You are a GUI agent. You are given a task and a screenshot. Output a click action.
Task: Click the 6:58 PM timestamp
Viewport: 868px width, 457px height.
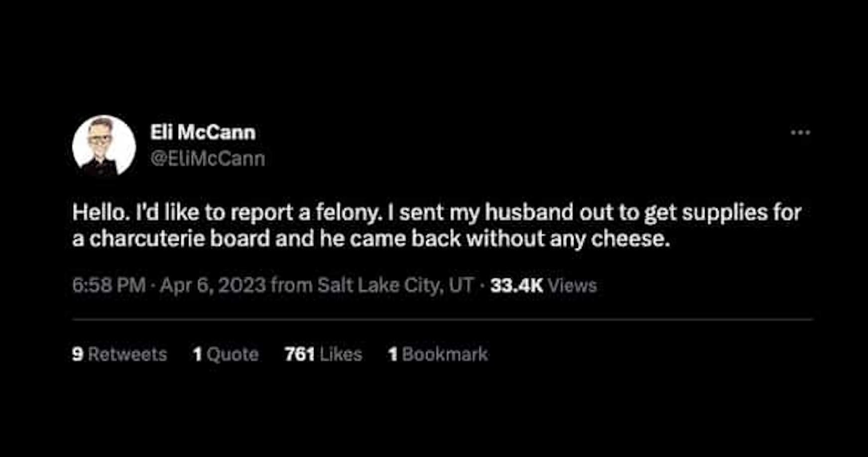click(x=109, y=285)
